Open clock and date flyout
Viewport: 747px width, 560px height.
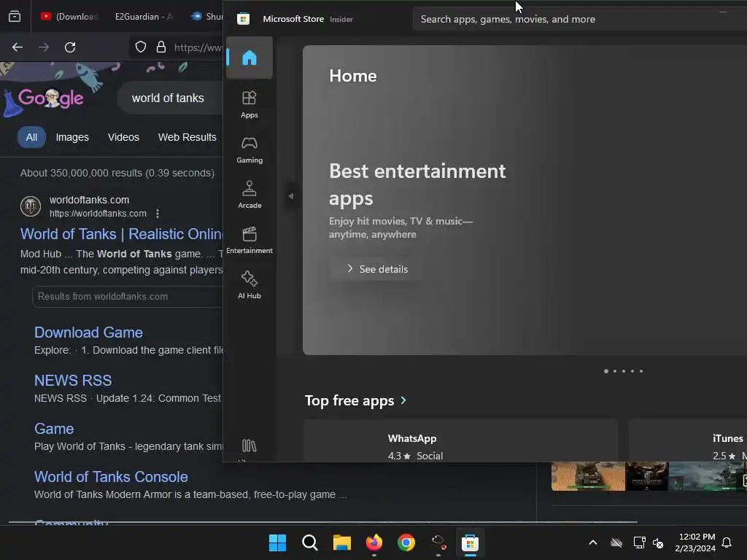point(695,542)
